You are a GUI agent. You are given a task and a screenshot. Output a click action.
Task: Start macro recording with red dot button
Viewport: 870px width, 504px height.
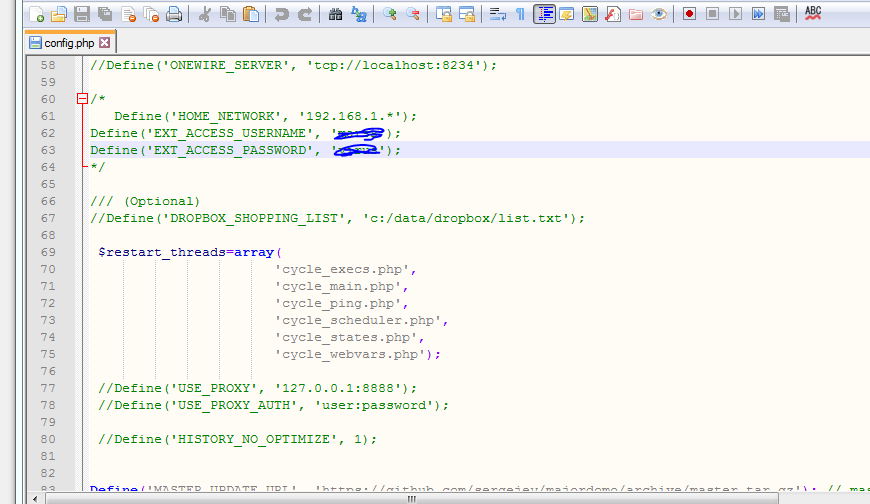pos(689,14)
